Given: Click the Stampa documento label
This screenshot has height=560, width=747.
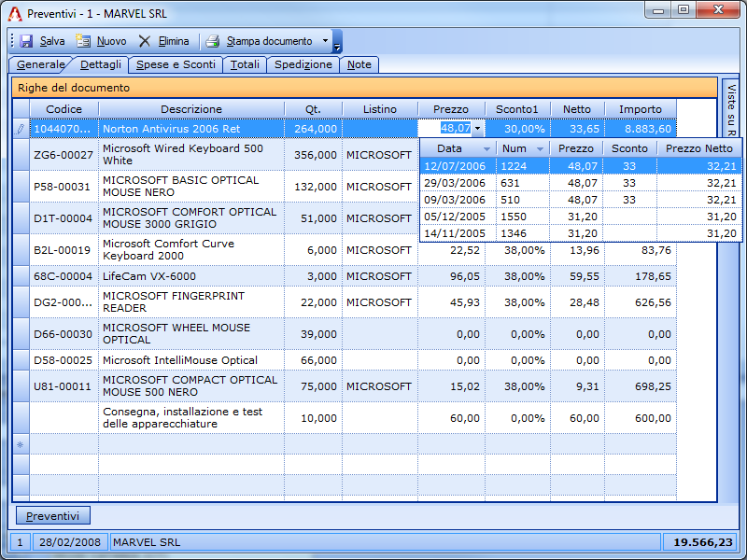Looking at the screenshot, I should (269, 41).
